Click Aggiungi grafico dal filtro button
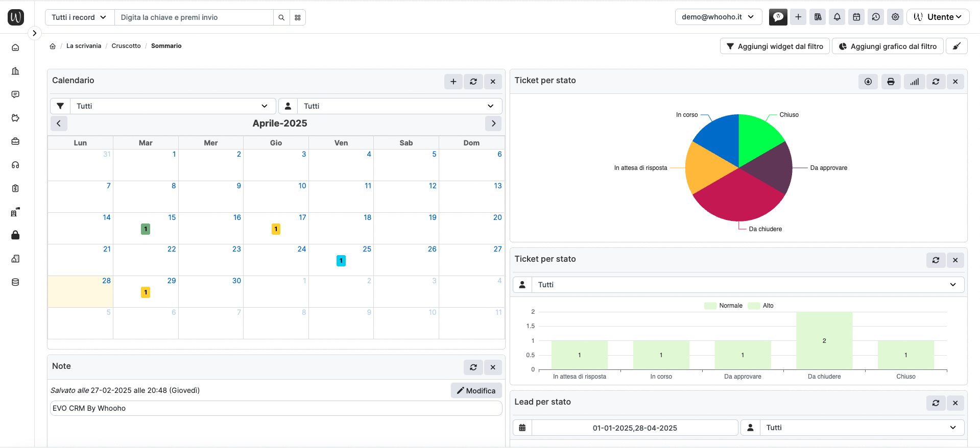 (x=888, y=46)
